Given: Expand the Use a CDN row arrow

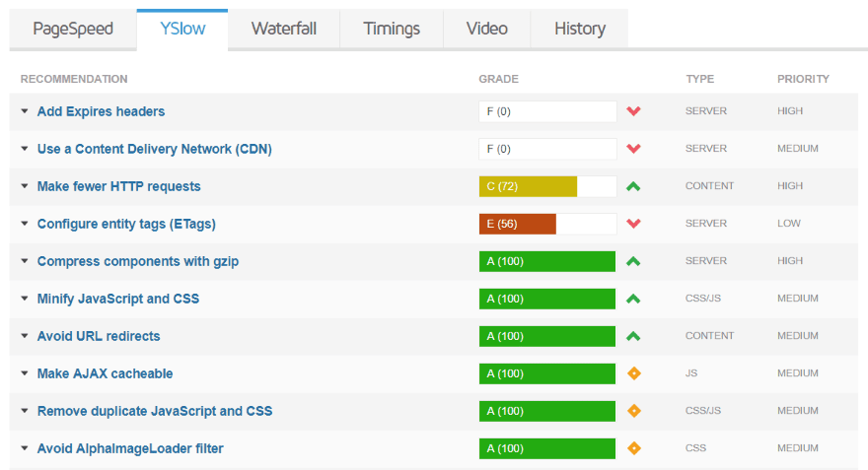Looking at the screenshot, I should coord(25,149).
